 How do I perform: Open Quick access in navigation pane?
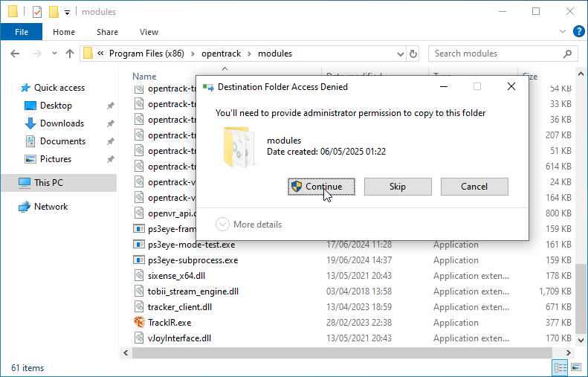[x=59, y=88]
